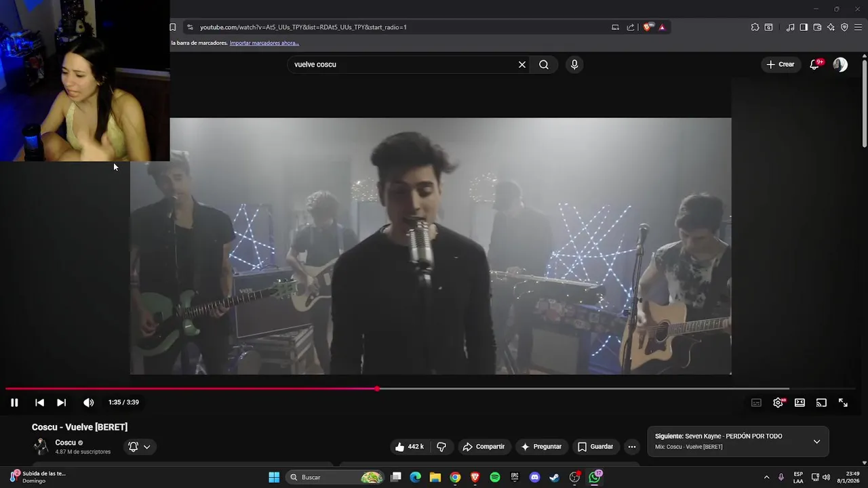Open picture-in-picture icon in address bar
Image resolution: width=868 pixels, height=488 pixels.
pos(615,27)
